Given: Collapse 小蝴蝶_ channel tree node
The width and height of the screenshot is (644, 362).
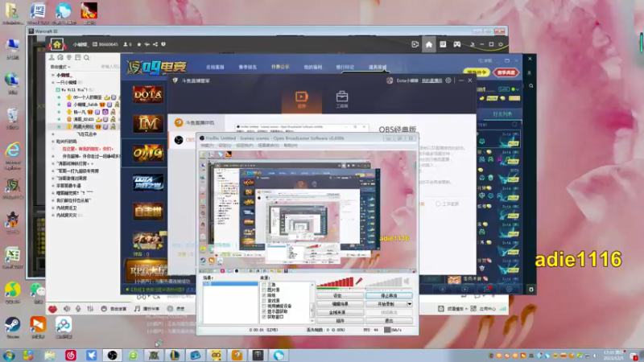Looking at the screenshot, I should 53,75.
